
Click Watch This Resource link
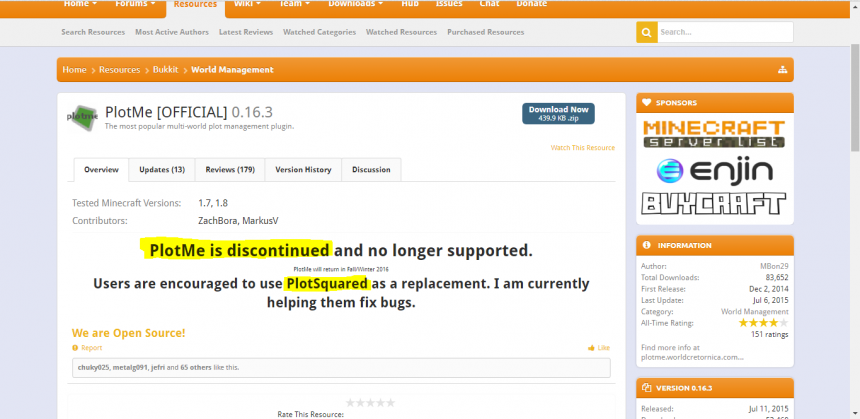[x=582, y=148]
